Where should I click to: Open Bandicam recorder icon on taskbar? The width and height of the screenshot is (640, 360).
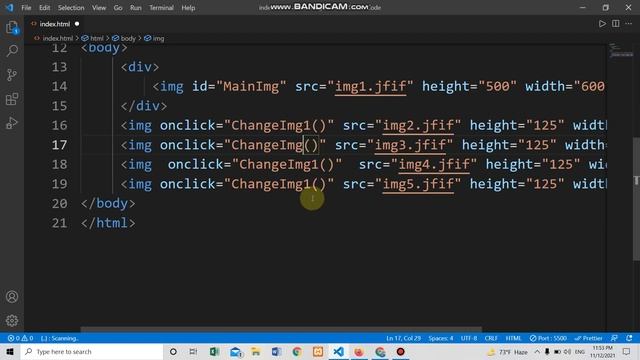pyautogui.click(x=400, y=351)
